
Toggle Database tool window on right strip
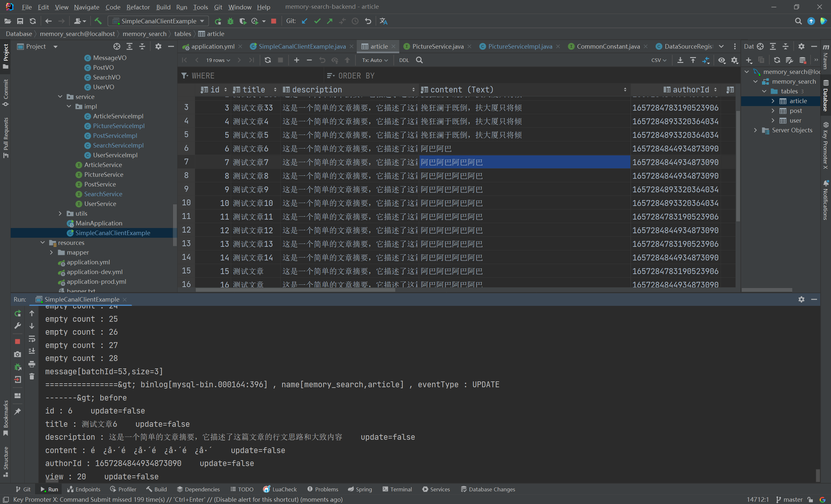(x=826, y=96)
